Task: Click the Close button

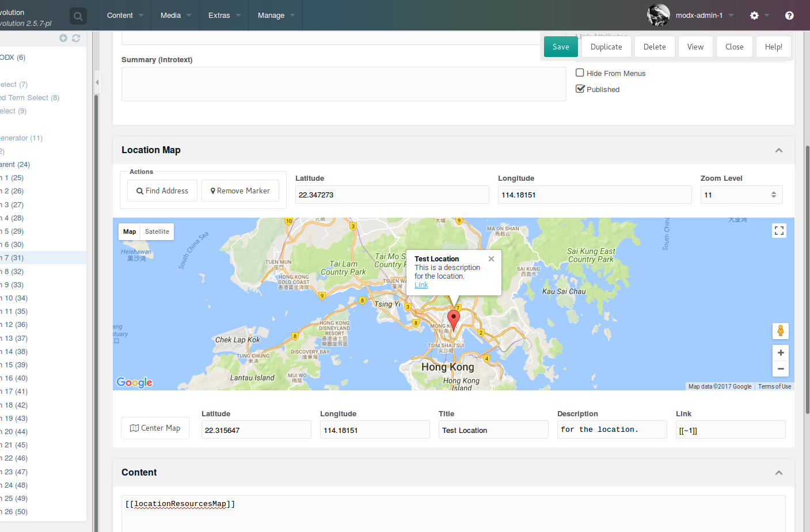Action: [734, 47]
